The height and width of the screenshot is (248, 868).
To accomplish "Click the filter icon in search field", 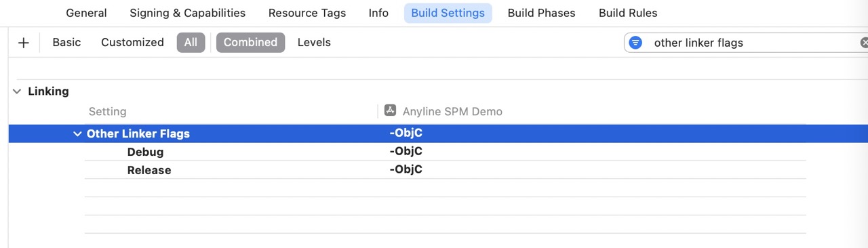I will click(635, 43).
